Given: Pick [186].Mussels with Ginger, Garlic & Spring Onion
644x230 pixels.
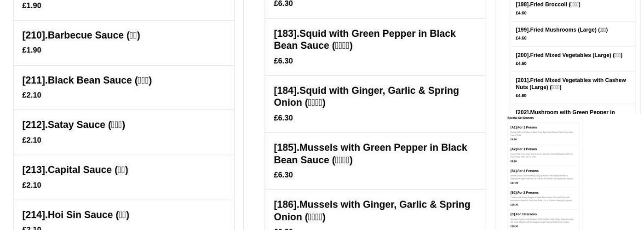Looking at the screenshot, I should (x=375, y=210).
